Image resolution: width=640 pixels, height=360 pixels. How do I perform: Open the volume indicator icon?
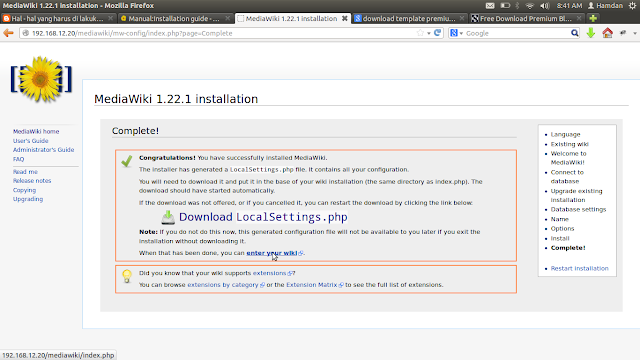click(x=544, y=5)
